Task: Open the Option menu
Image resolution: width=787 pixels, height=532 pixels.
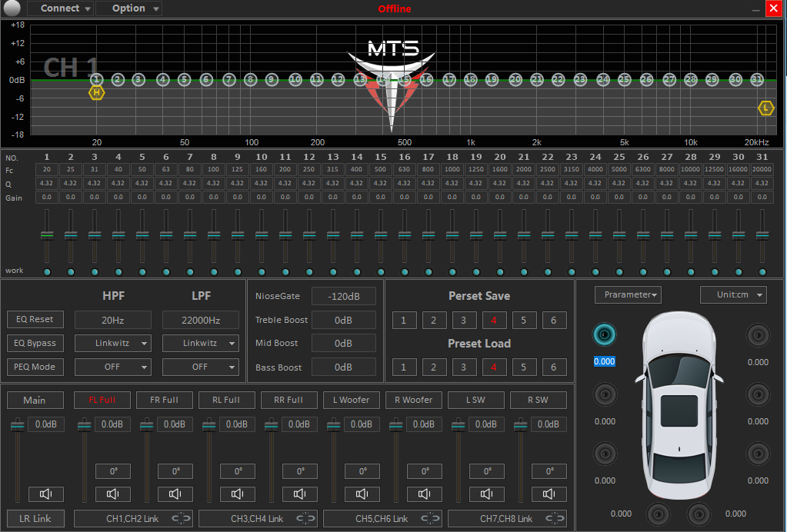Action: click(x=128, y=8)
